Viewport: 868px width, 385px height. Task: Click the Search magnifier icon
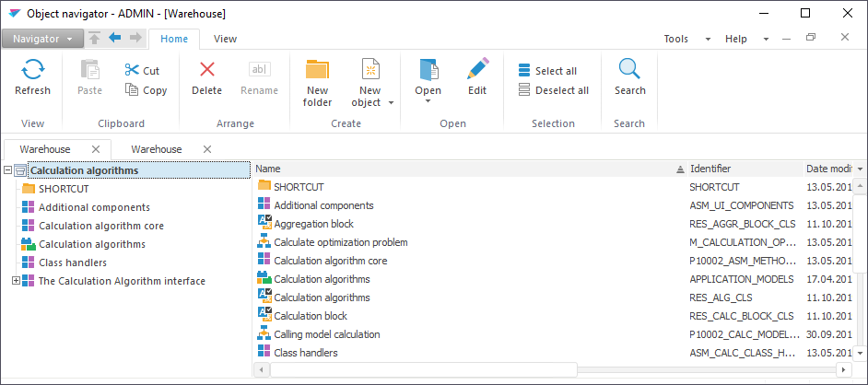(x=629, y=70)
